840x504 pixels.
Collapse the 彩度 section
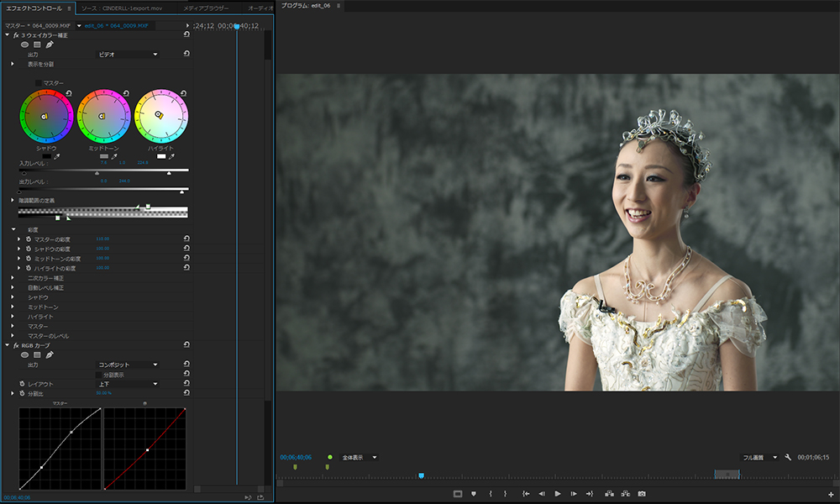click(x=13, y=229)
